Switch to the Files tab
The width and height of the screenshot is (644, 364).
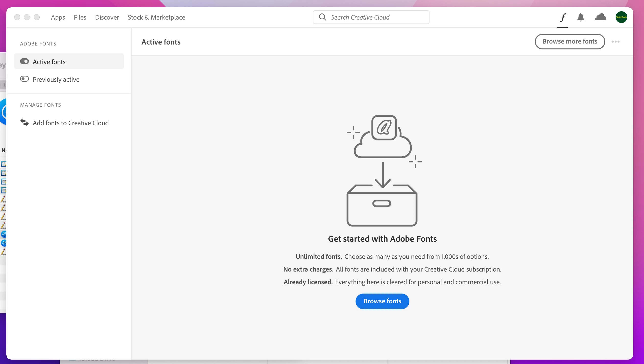click(x=80, y=17)
